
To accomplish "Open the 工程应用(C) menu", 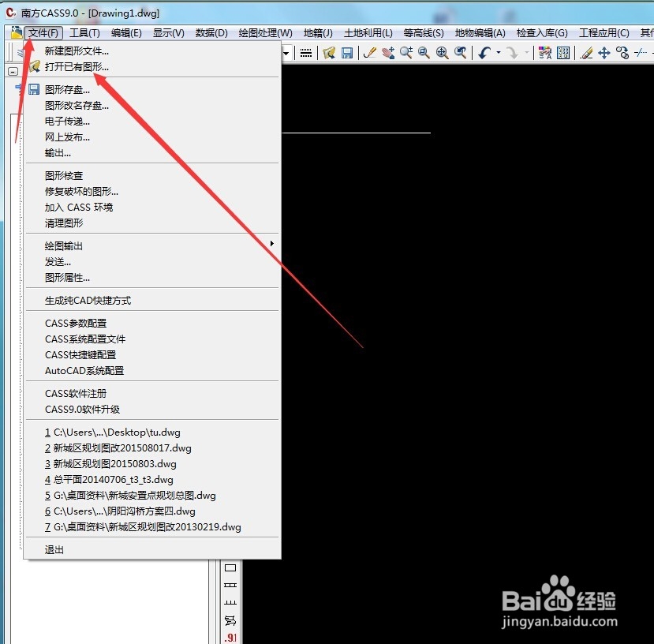I will (604, 33).
